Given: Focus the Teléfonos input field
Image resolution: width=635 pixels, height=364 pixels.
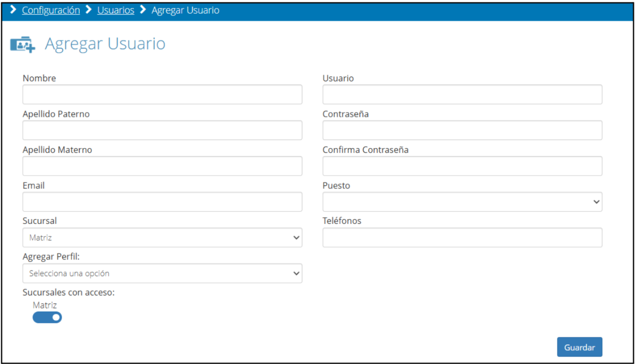Looking at the screenshot, I should coord(462,237).
